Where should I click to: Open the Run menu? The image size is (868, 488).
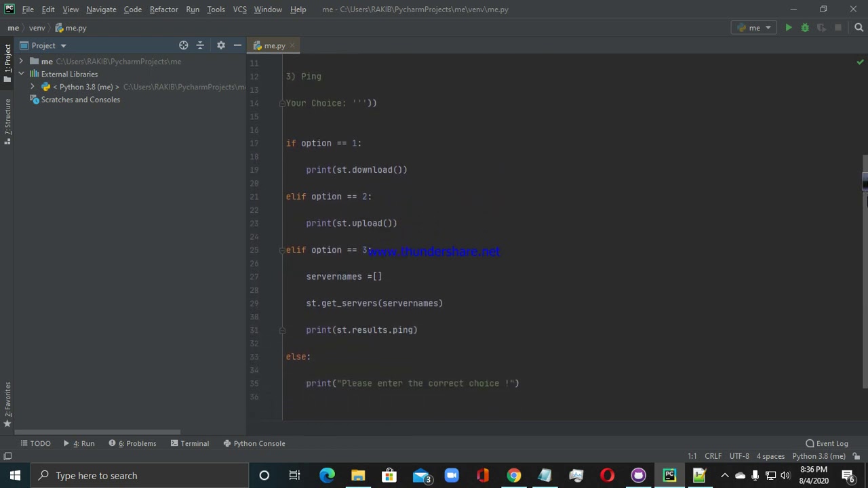(x=193, y=9)
